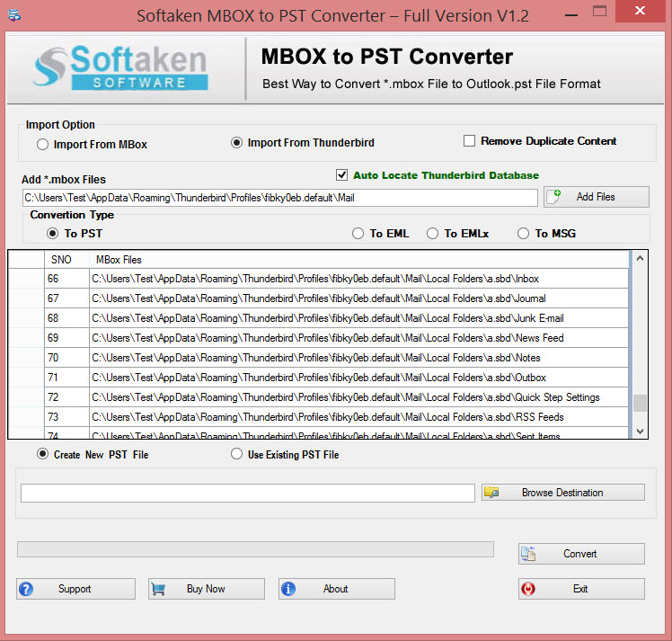
Task: Close the converter window
Action: tap(640, 11)
